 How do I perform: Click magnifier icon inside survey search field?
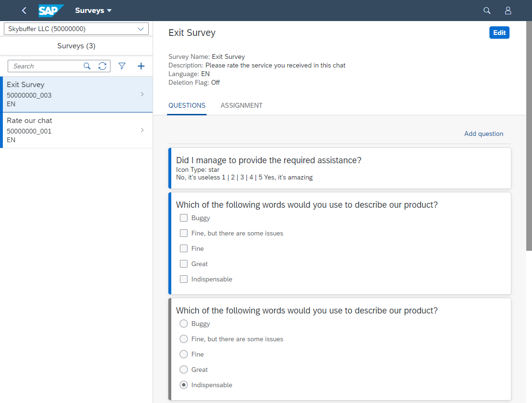point(87,66)
